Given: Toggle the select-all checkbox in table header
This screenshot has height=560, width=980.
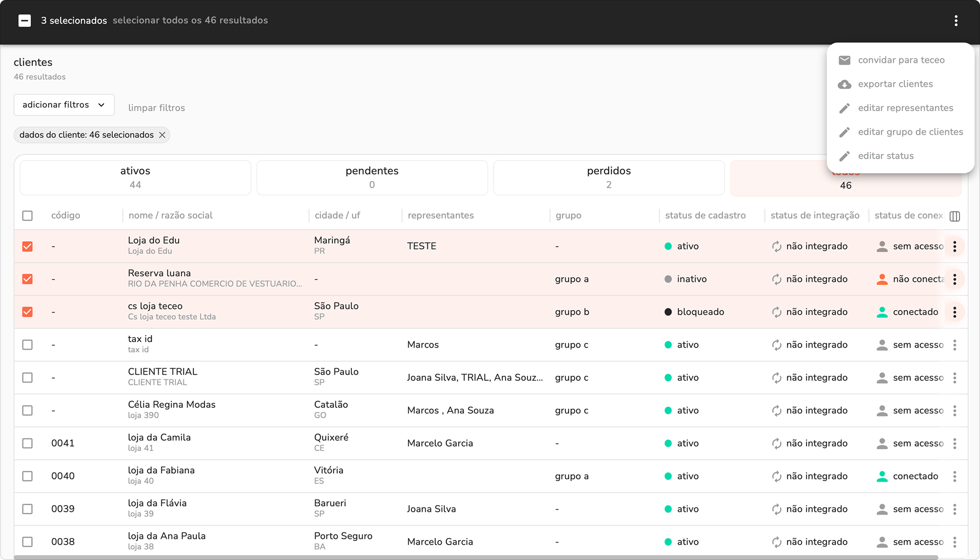Looking at the screenshot, I should click(x=28, y=216).
